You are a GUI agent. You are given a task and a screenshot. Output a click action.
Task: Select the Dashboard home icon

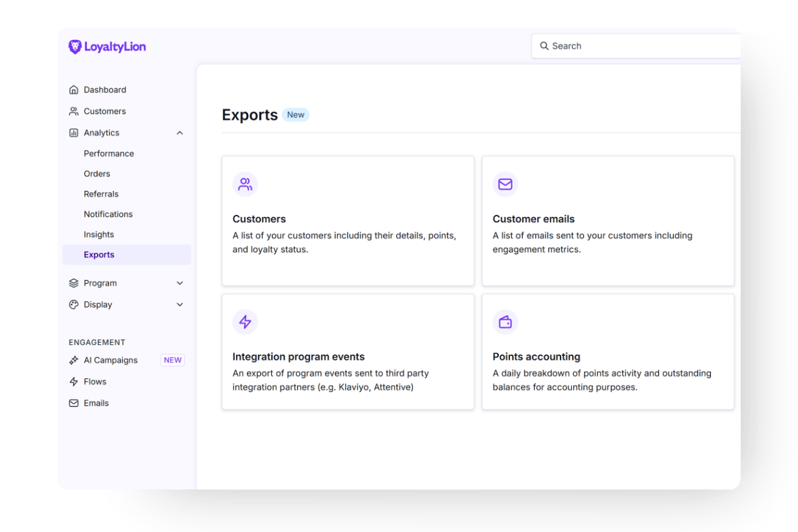pyautogui.click(x=73, y=89)
